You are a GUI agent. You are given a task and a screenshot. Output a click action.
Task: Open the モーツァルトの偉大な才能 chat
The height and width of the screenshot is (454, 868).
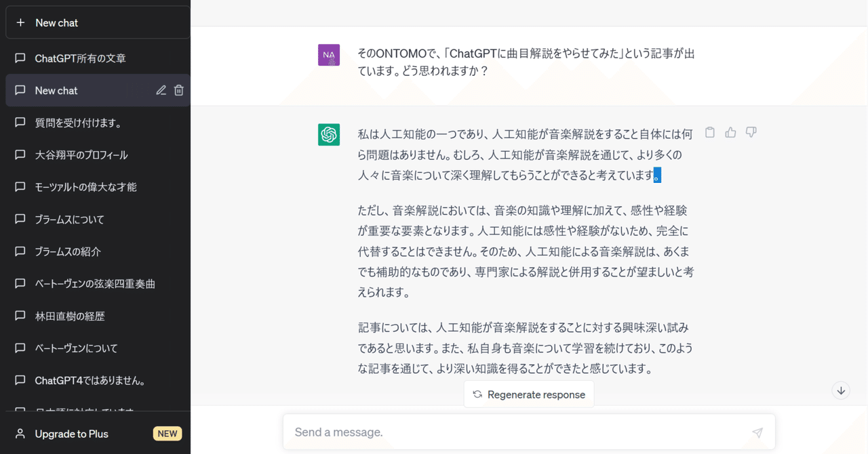tap(85, 187)
